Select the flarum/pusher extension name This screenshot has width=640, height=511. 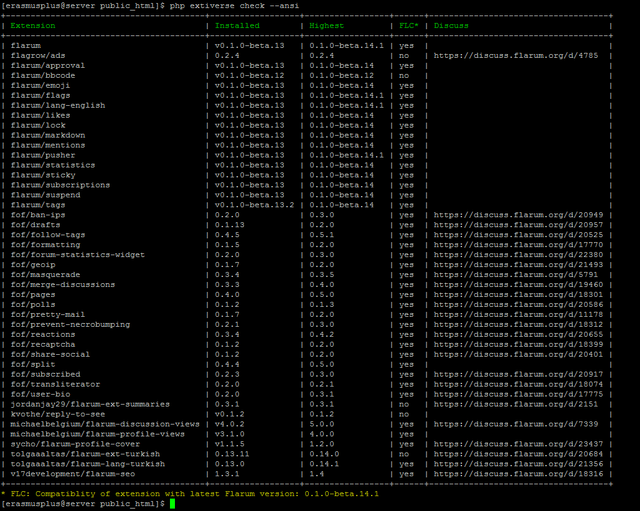pos(43,155)
